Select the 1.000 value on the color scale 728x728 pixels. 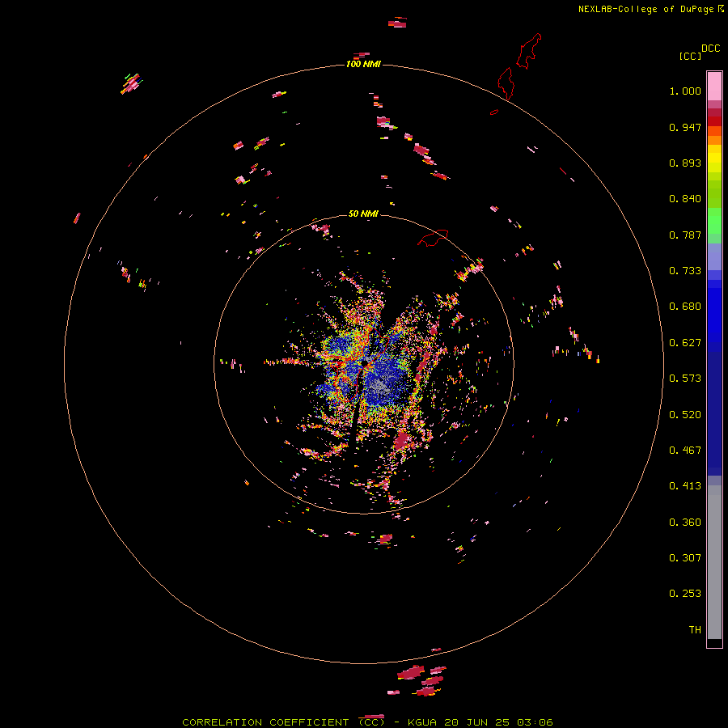(685, 91)
